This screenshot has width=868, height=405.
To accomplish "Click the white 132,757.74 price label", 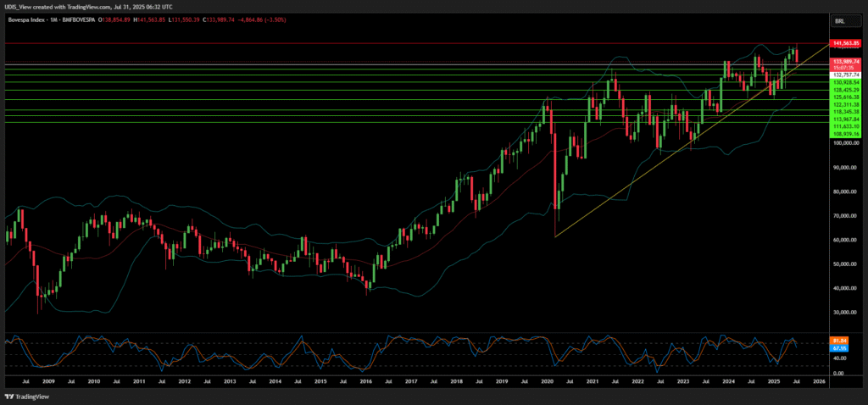I will pyautogui.click(x=846, y=75).
